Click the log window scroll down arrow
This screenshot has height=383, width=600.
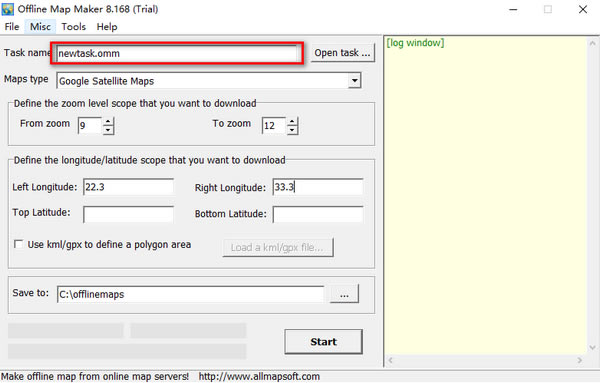coord(593,347)
